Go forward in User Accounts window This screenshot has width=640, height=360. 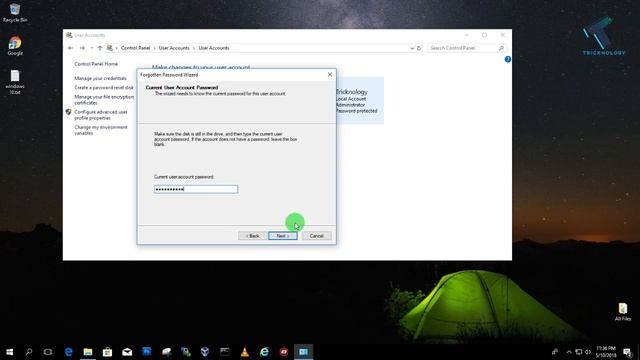coord(82,48)
